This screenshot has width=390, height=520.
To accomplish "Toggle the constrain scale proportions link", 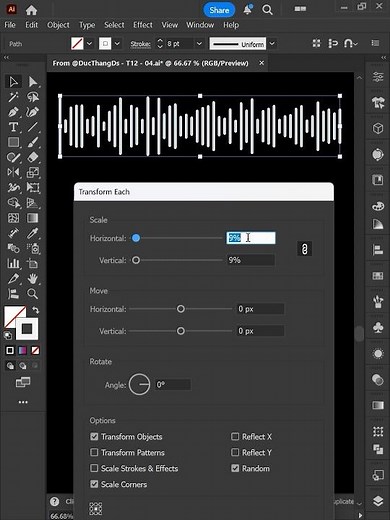I will pyautogui.click(x=304, y=249).
